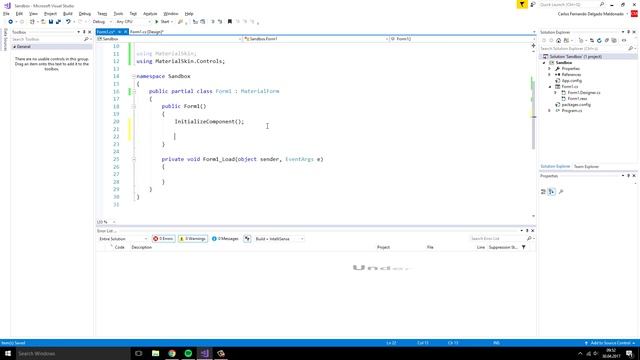Close the Form1.cs editor tab
This screenshot has width=640, height=360.
(x=125, y=32)
